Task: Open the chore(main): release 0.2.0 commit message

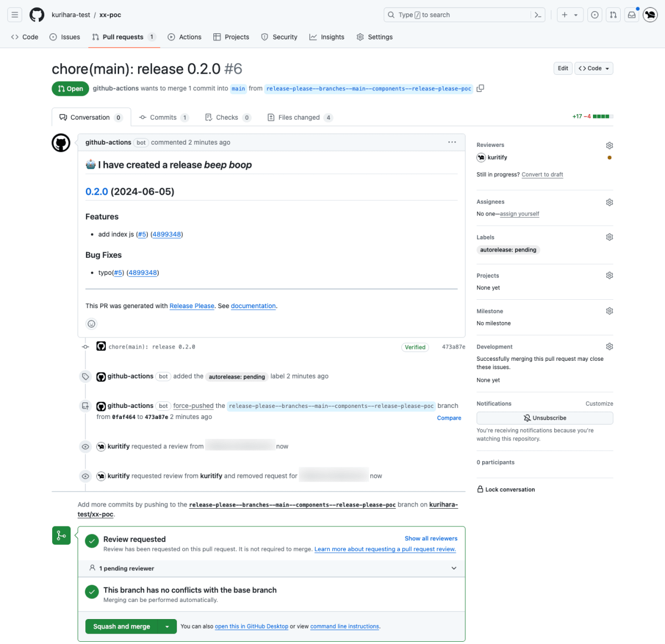Action: pyautogui.click(x=152, y=347)
